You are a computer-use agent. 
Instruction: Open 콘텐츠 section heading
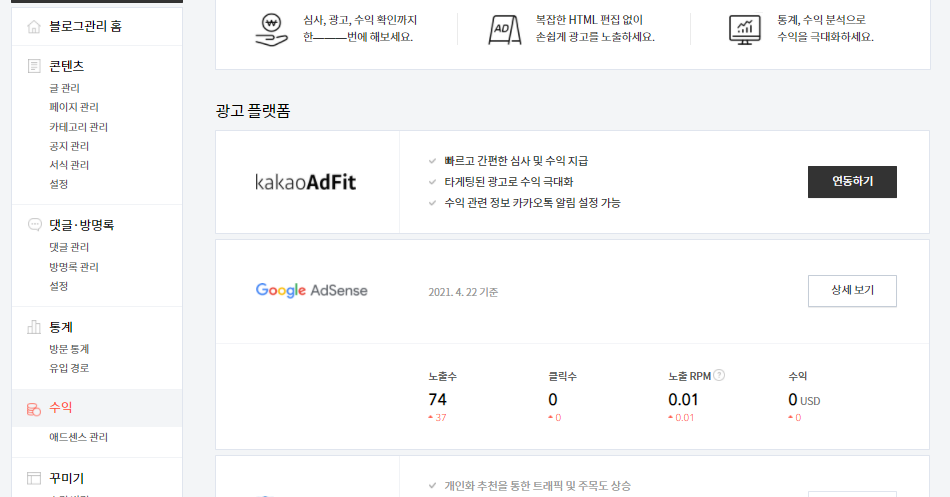(67, 66)
